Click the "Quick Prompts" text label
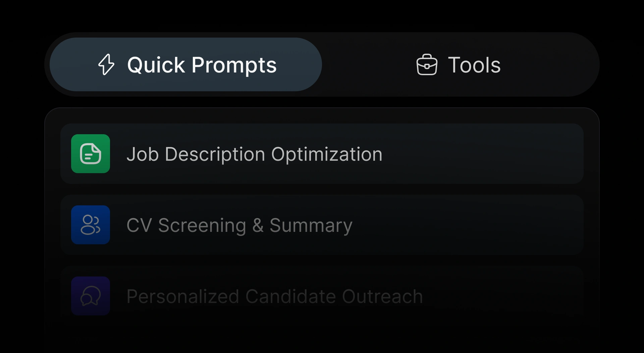 pyautogui.click(x=202, y=65)
